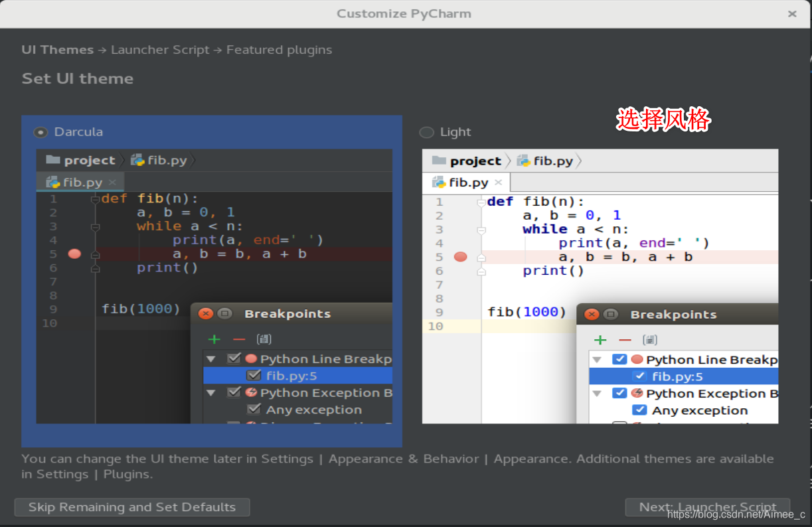Viewport: 812px width, 527px height.
Task: Collapse Python Exception Breakpoint node in Light preview
Action: point(597,393)
